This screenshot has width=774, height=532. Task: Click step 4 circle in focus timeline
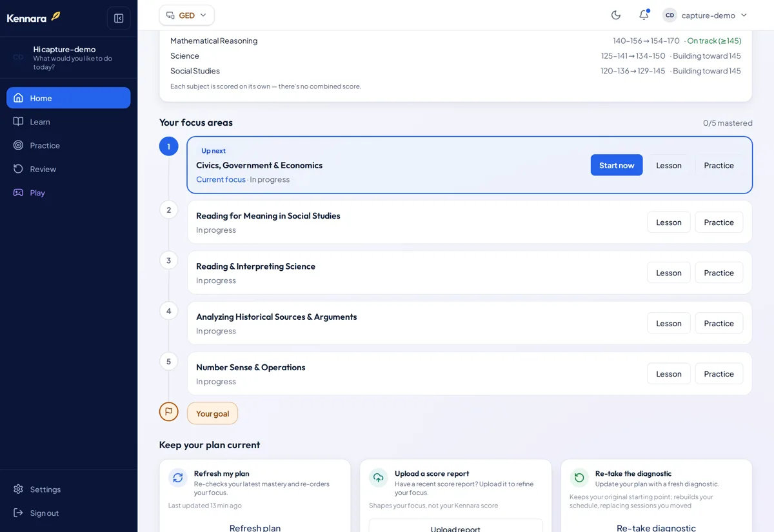coord(169,311)
